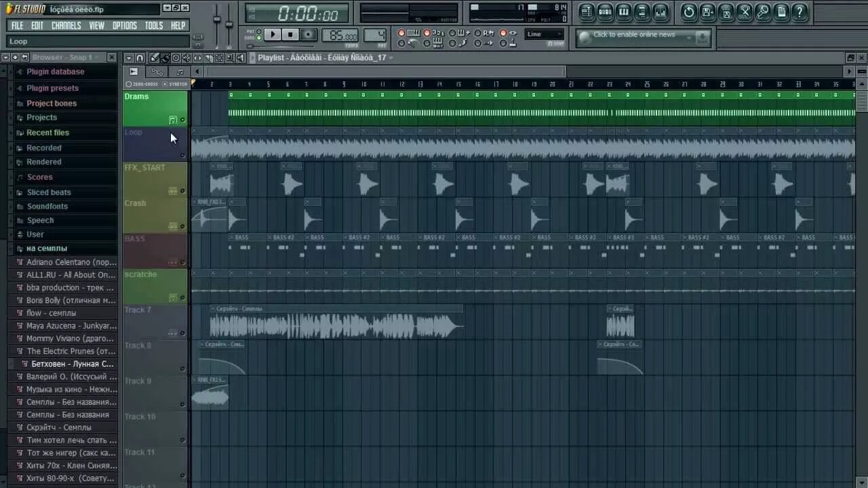This screenshot has width=868, height=488.
Task: Open the Piano Roll shortcut icon
Action: click(623, 12)
